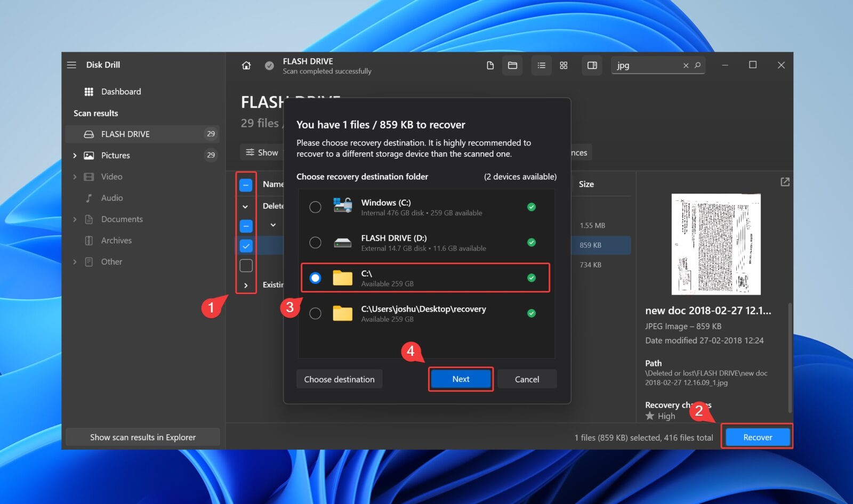Viewport: 853px width, 504px height.
Task: Select the Windows (C:) radio button
Action: tap(315, 207)
